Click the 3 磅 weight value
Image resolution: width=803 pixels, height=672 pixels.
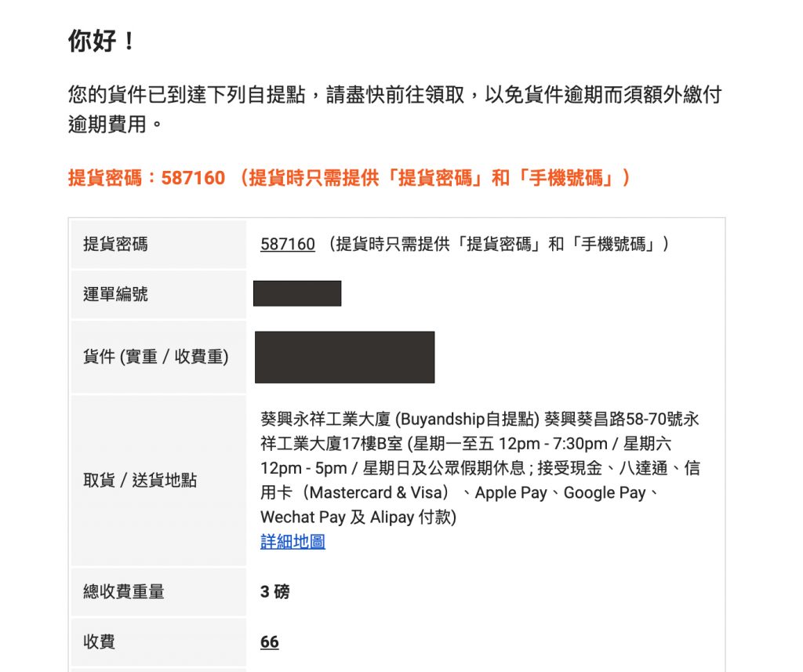274,592
